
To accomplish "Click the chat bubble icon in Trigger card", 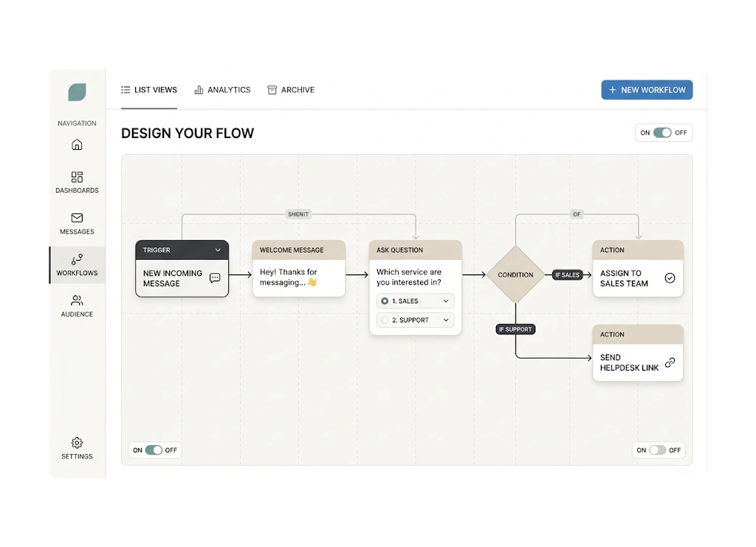I will [215, 278].
